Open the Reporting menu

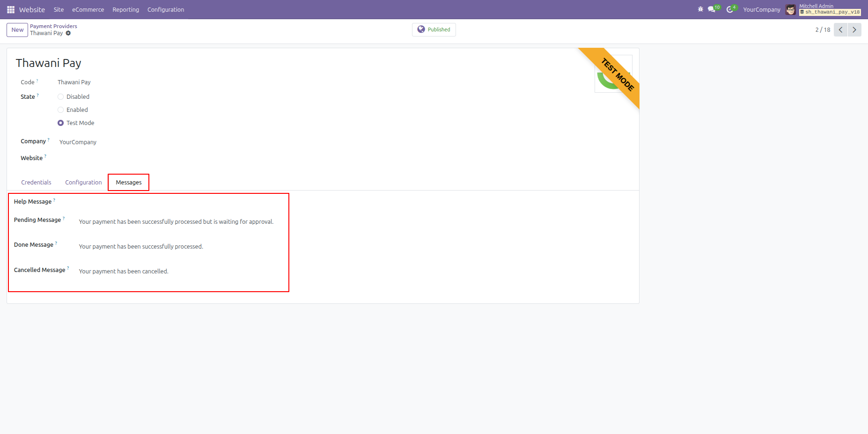pos(126,9)
